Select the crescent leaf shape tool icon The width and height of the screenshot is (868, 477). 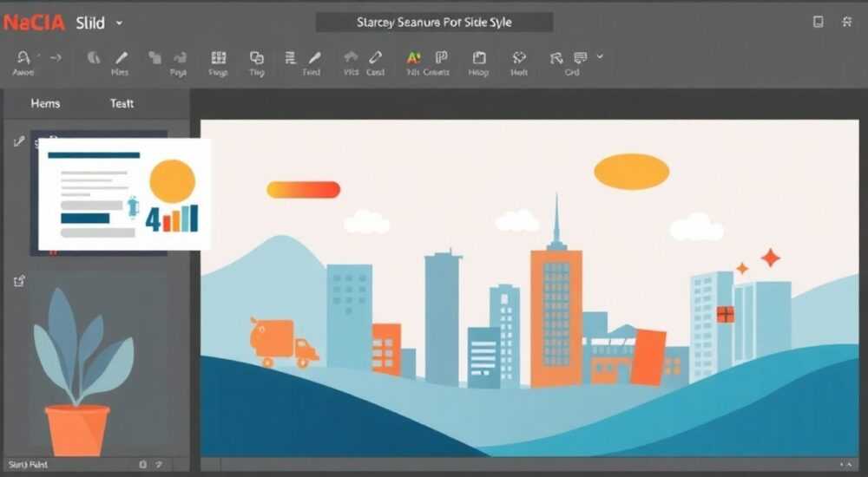(94, 57)
